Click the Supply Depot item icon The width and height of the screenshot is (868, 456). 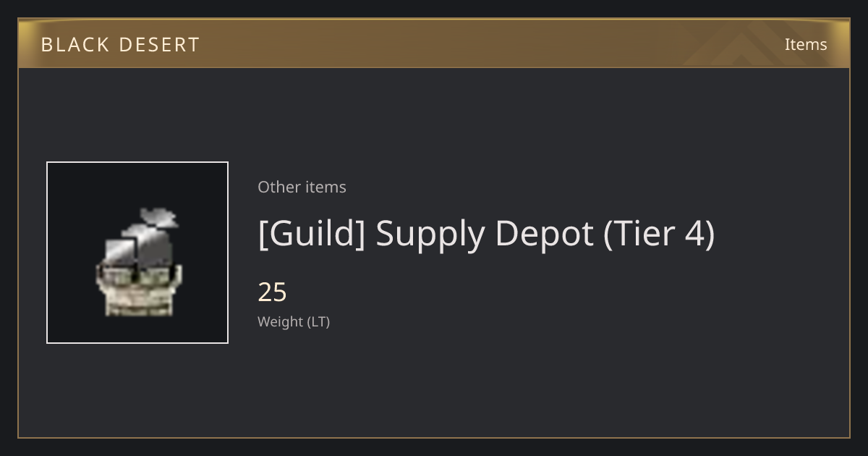click(137, 263)
